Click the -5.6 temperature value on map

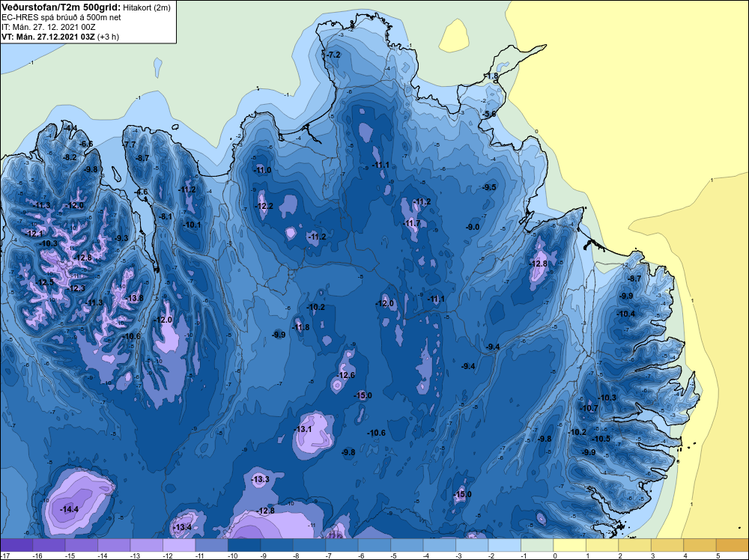[x=488, y=114]
